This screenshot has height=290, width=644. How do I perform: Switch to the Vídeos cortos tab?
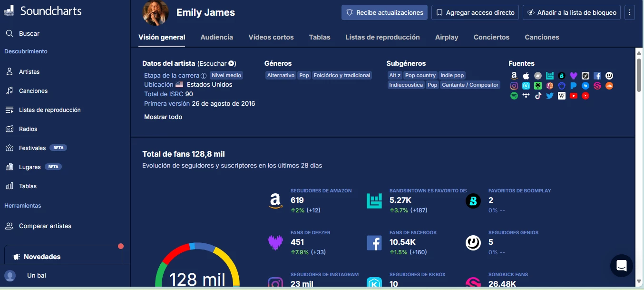pyautogui.click(x=271, y=37)
